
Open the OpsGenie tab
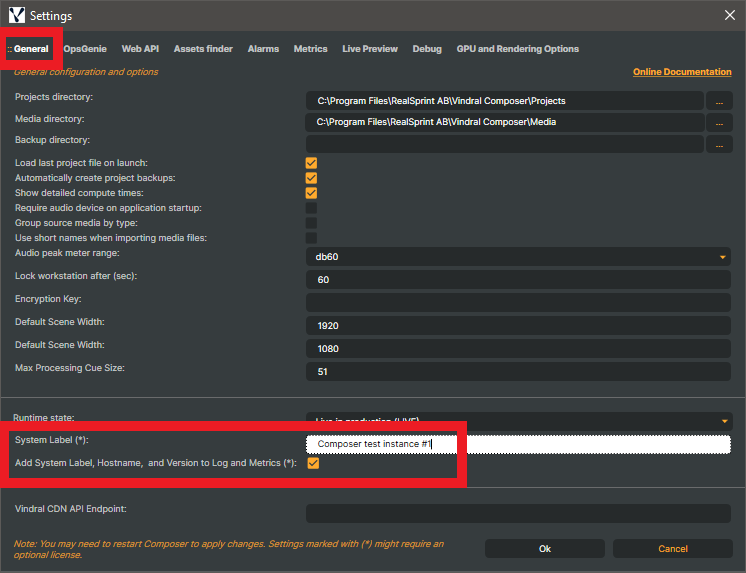click(85, 49)
